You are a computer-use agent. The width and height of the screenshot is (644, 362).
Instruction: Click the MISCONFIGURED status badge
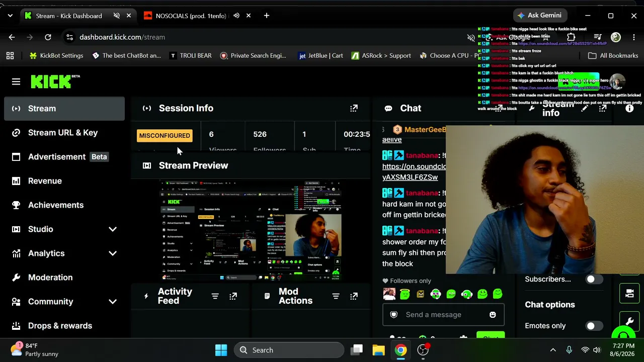pos(165,136)
